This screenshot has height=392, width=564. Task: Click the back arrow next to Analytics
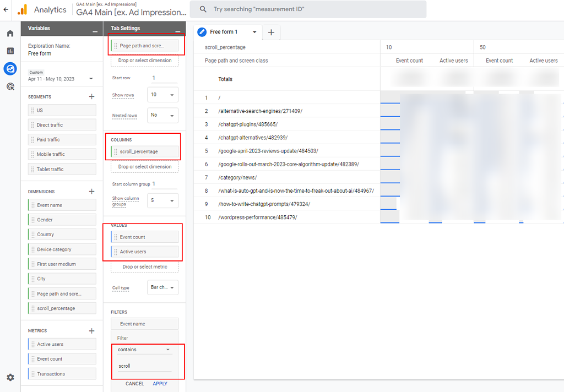click(x=6, y=9)
